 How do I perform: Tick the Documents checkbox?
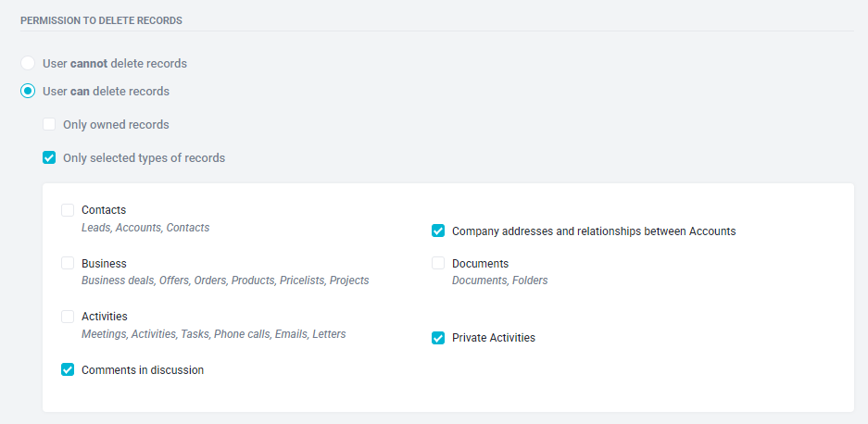pos(438,264)
